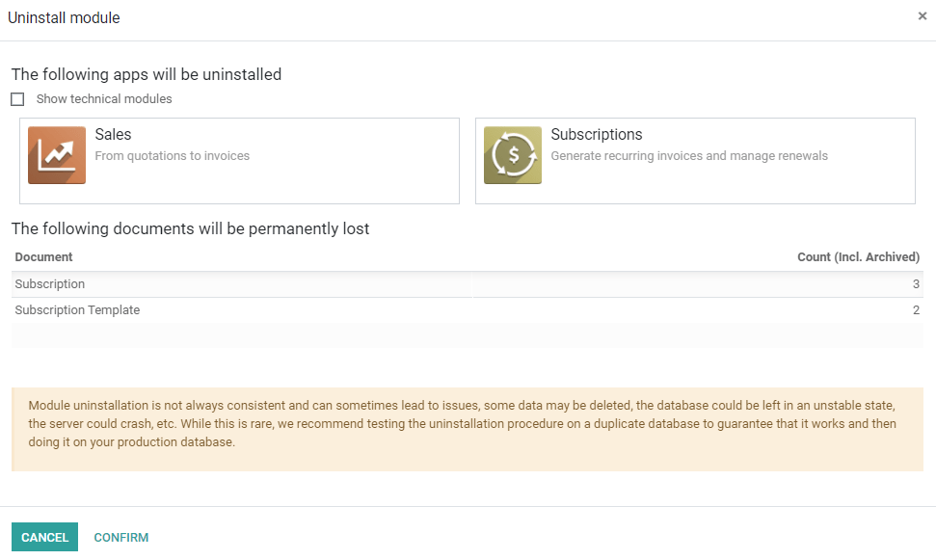
Task: Select the Sales module card
Action: click(x=239, y=160)
